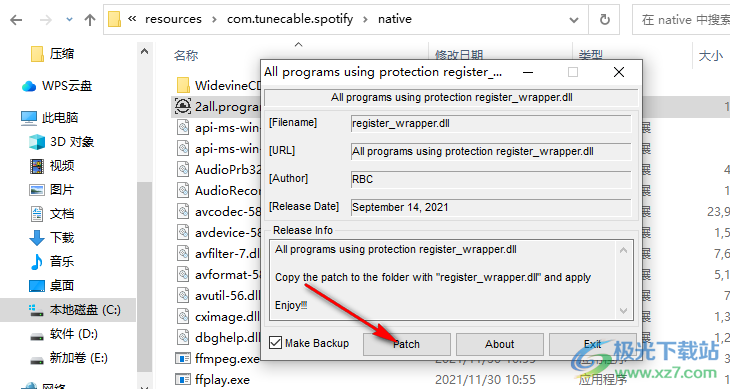Go up one folder level

click(x=89, y=20)
